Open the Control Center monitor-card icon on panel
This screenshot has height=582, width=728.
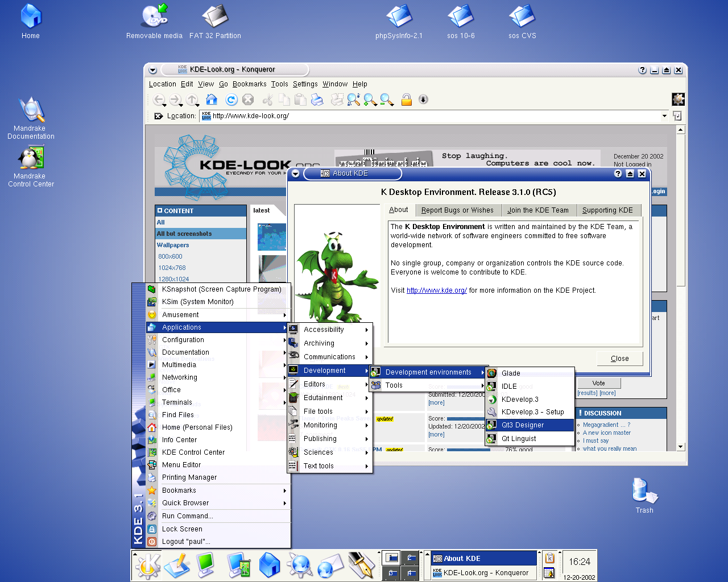pyautogui.click(x=239, y=566)
